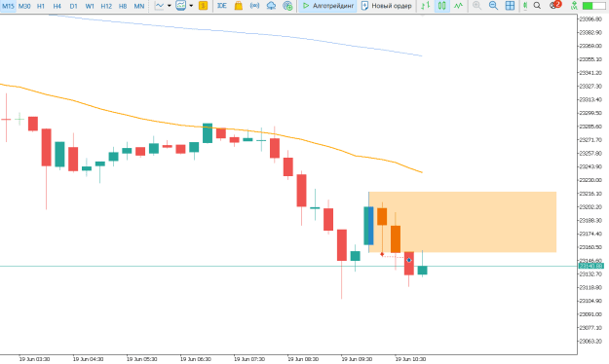The width and height of the screenshot is (609, 364).
Task: Click the zoom in magnifier
Action: (476, 6)
